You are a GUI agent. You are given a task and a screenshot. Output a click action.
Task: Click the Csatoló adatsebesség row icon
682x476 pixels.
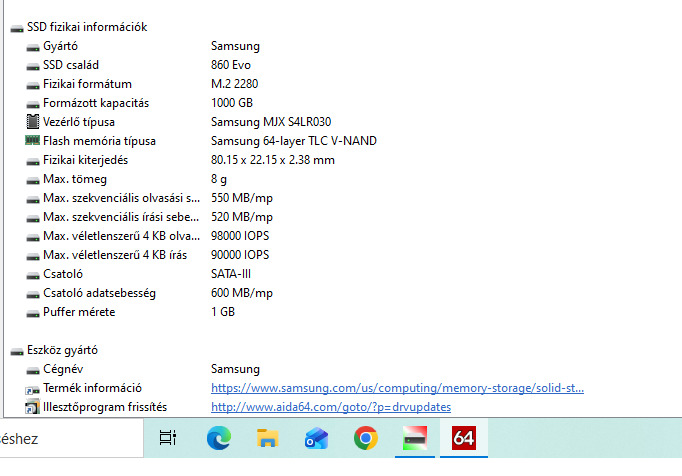[x=33, y=295]
